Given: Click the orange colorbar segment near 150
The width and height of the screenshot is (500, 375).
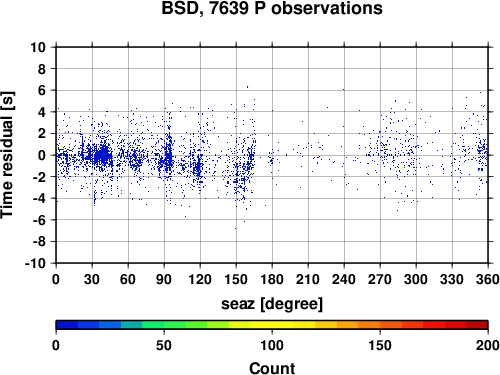Looking at the screenshot, I should (x=380, y=325).
